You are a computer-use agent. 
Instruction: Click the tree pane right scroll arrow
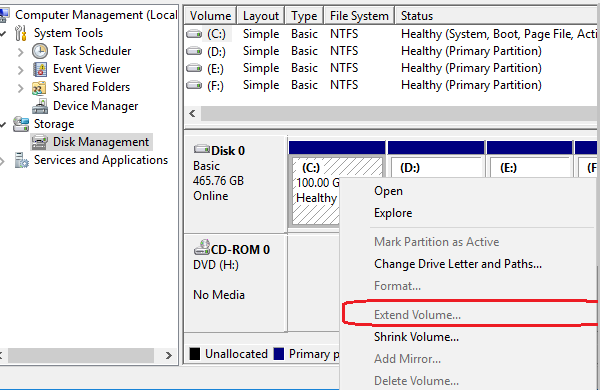click(x=169, y=356)
